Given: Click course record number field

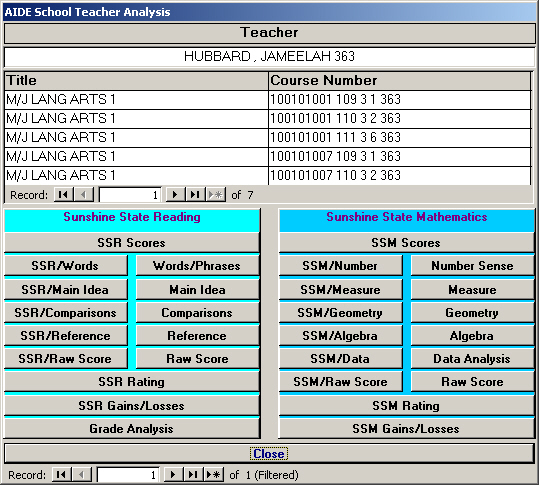Looking at the screenshot, I should [x=130, y=195].
